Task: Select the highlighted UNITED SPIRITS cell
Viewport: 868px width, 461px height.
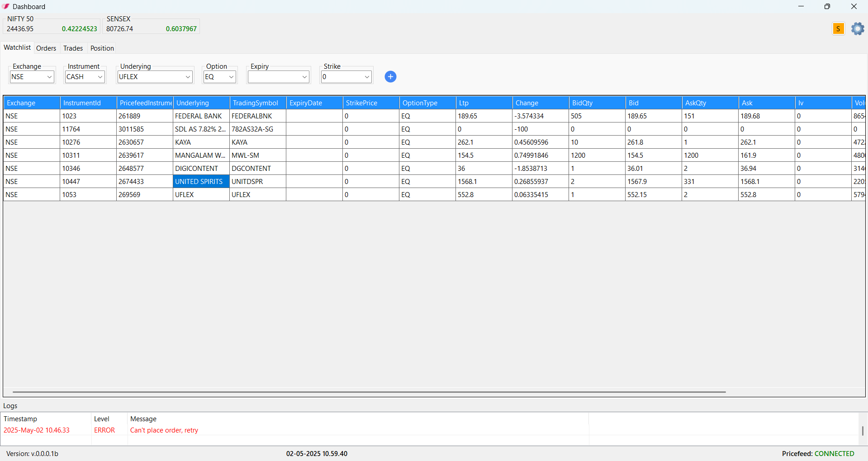Action: [201, 182]
